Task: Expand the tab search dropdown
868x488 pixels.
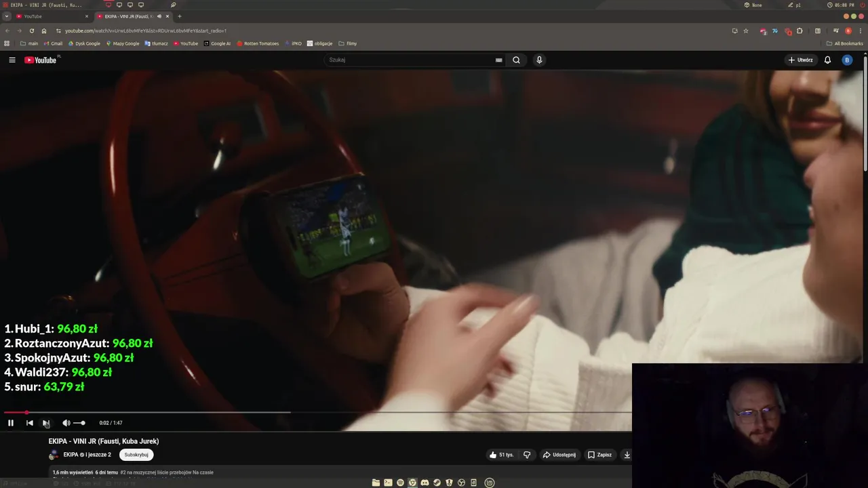Action: 6,16
